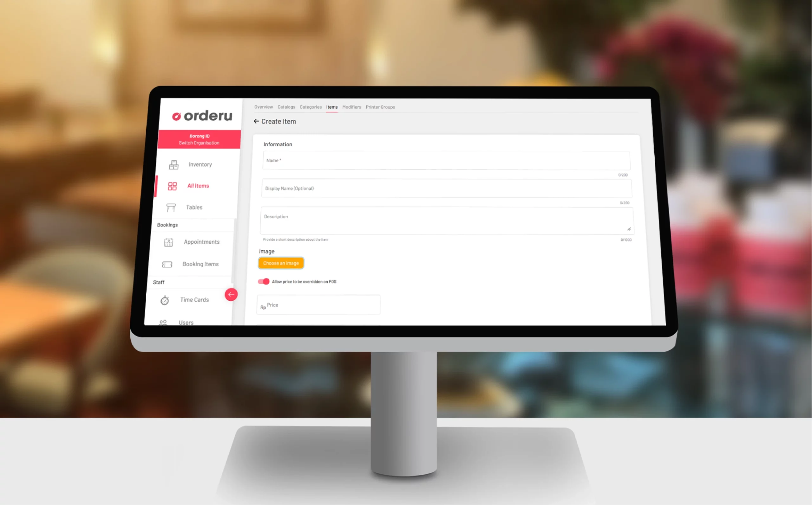Click the Catalogs tab
The width and height of the screenshot is (812, 505).
[x=282, y=107]
